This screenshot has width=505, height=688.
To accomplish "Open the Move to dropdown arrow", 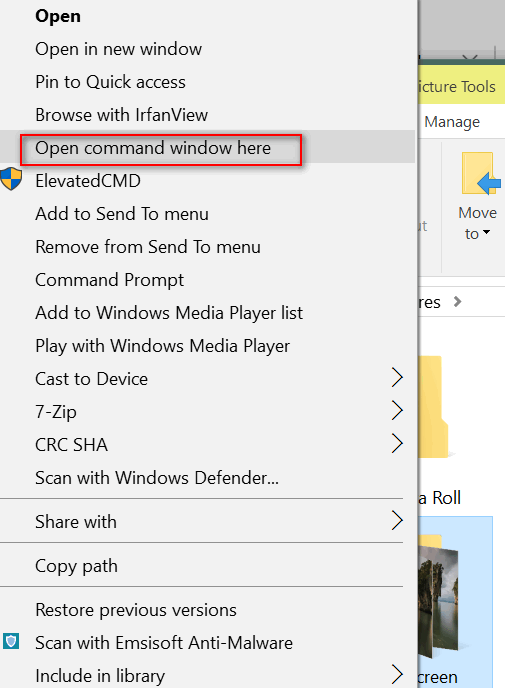I will coord(486,232).
